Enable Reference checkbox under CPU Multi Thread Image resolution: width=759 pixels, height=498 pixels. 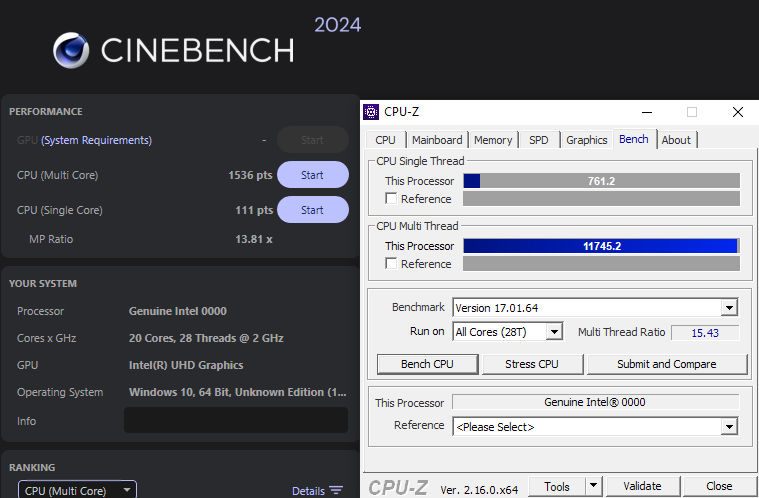coord(391,263)
